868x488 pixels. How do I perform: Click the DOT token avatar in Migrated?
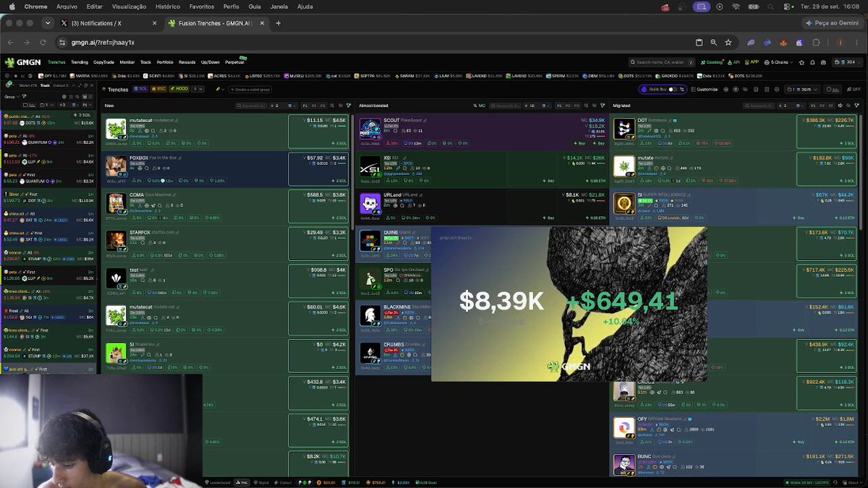click(x=624, y=129)
